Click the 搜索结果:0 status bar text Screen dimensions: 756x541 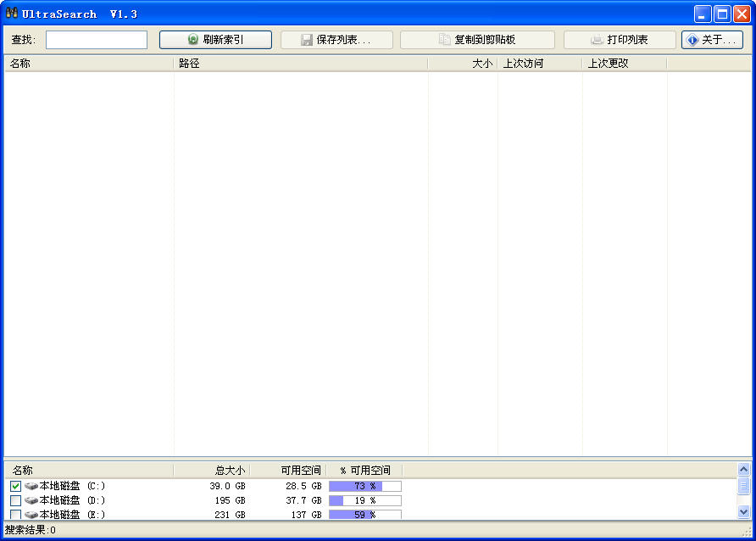pyautogui.click(x=31, y=530)
